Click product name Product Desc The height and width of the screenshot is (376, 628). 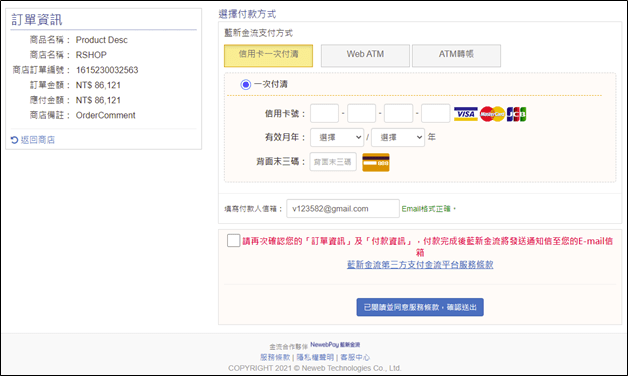click(x=102, y=40)
